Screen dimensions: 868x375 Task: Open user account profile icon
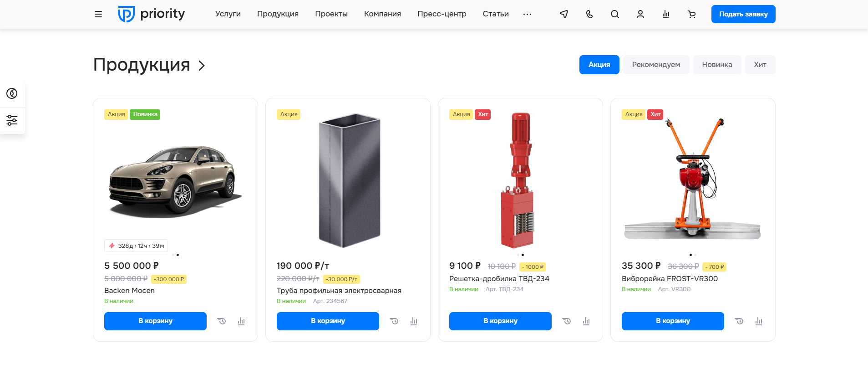pos(640,14)
